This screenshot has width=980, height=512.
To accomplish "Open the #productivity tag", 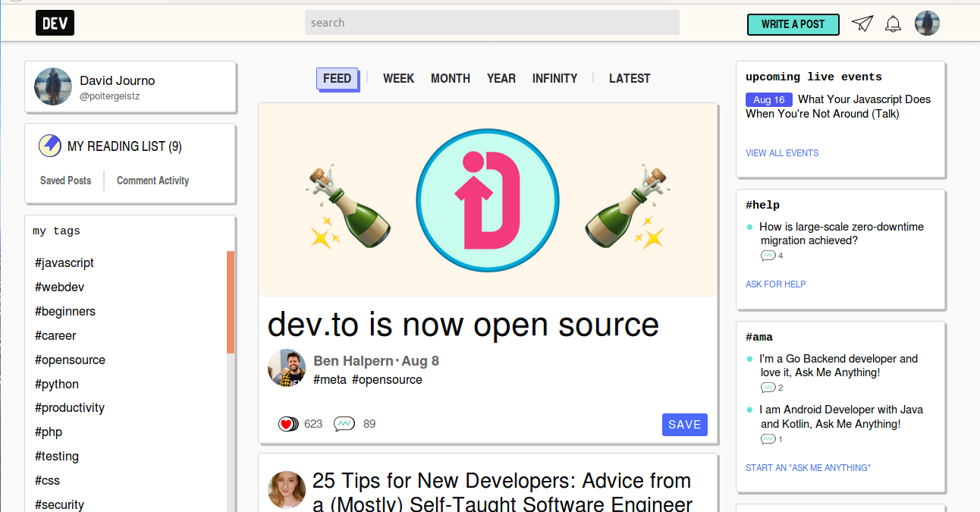I will pos(70,407).
